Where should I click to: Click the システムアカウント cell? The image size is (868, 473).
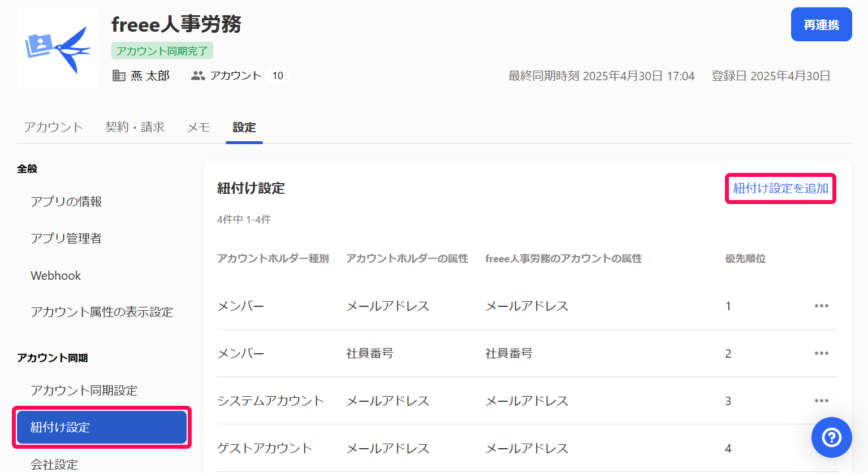271,401
